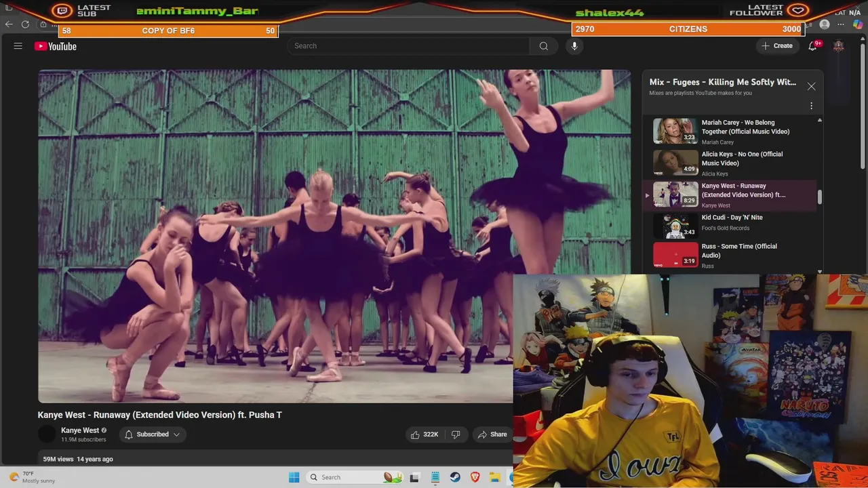Open Task View on the taskbar
The height and width of the screenshot is (488, 868).
pos(414,477)
